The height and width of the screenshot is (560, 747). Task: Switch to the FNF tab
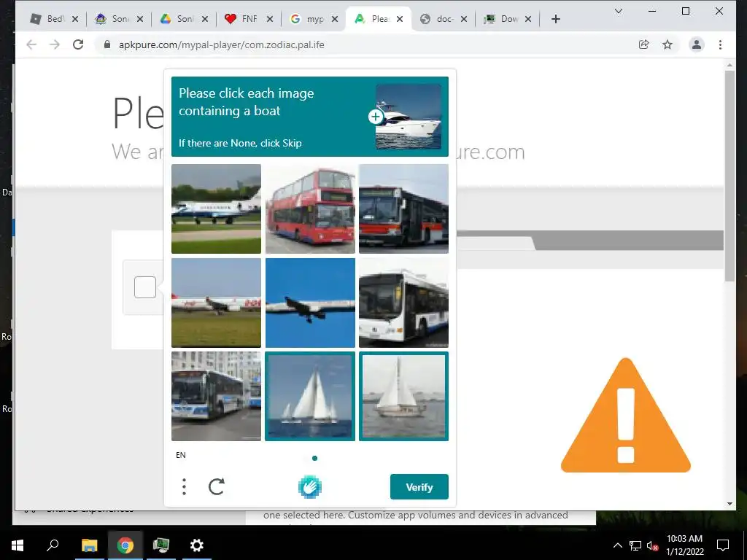pyautogui.click(x=243, y=19)
